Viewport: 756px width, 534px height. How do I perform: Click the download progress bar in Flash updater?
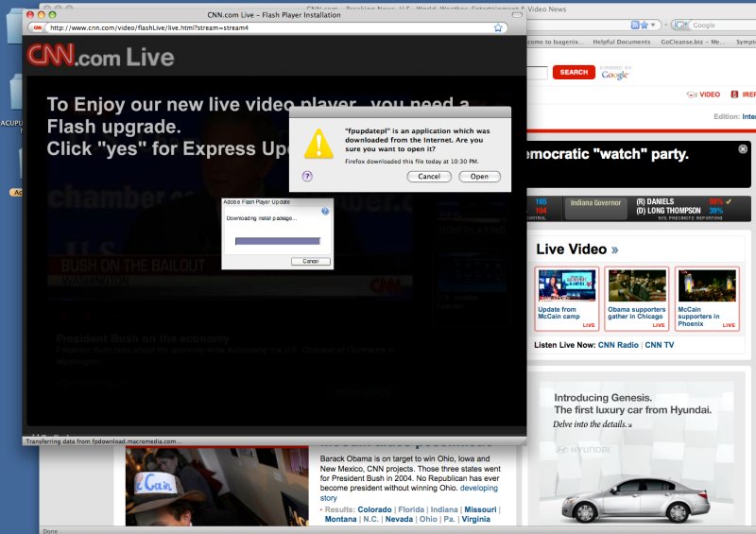coord(277,241)
